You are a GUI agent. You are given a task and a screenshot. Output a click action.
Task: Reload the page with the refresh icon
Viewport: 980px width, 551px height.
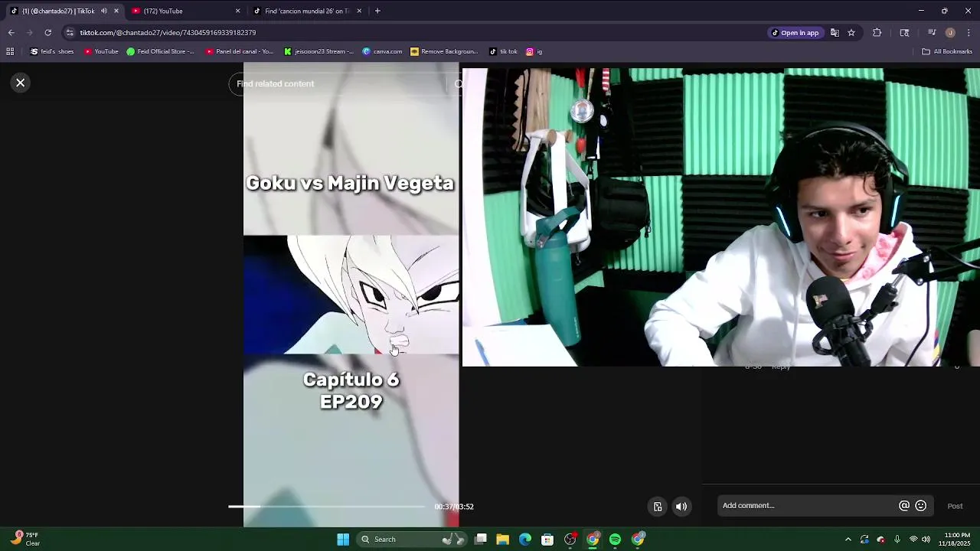click(x=47, y=33)
